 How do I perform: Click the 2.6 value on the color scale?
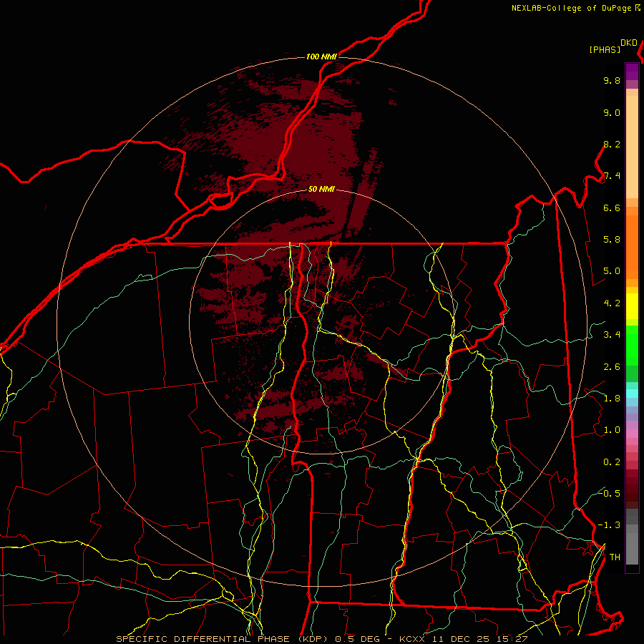click(x=612, y=367)
